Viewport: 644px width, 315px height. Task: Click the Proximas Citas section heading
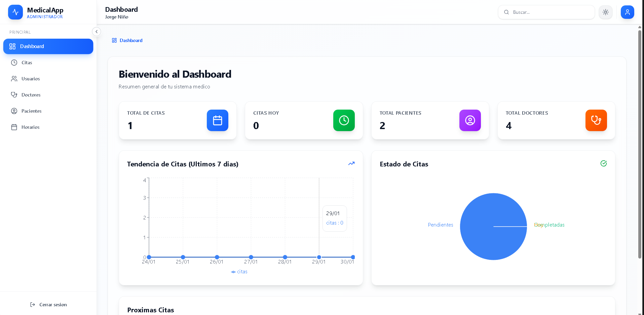pos(151,310)
